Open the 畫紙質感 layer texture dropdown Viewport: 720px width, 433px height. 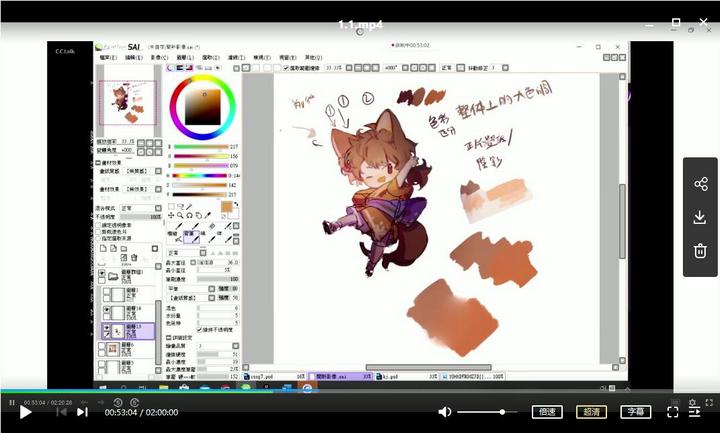(x=143, y=171)
